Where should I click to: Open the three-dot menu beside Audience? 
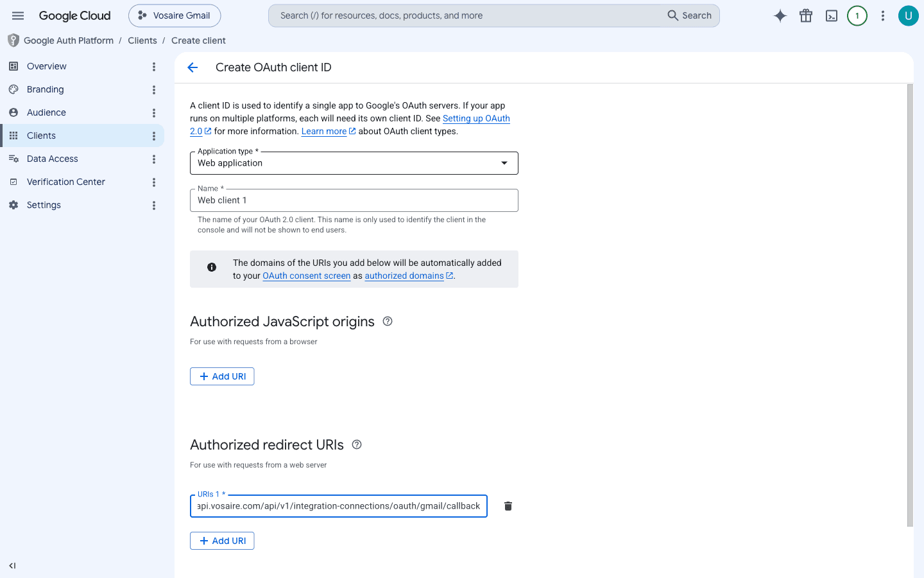(x=154, y=113)
